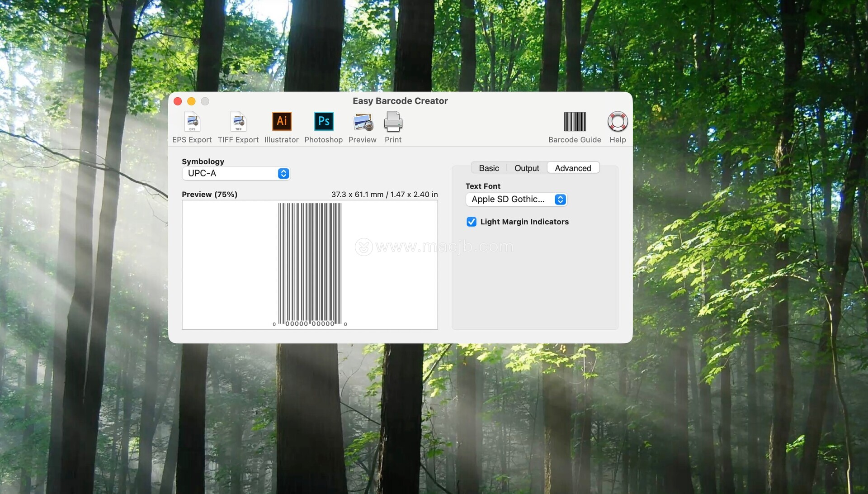Close the Easy Barcode Creator window
The image size is (868, 494).
point(178,101)
